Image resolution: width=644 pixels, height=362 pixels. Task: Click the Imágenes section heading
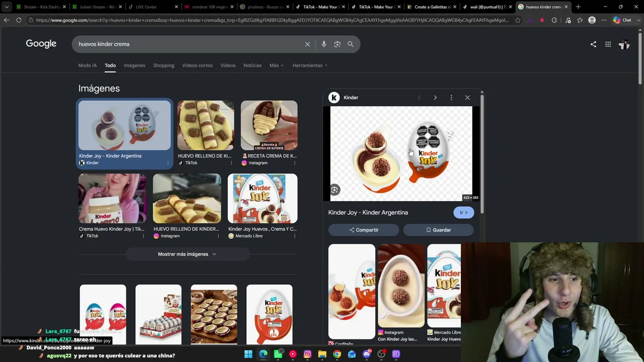point(99,88)
